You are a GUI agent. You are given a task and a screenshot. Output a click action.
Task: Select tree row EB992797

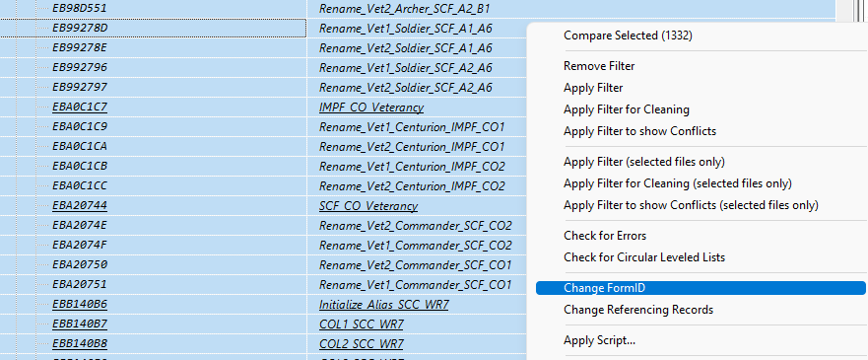coord(80,87)
